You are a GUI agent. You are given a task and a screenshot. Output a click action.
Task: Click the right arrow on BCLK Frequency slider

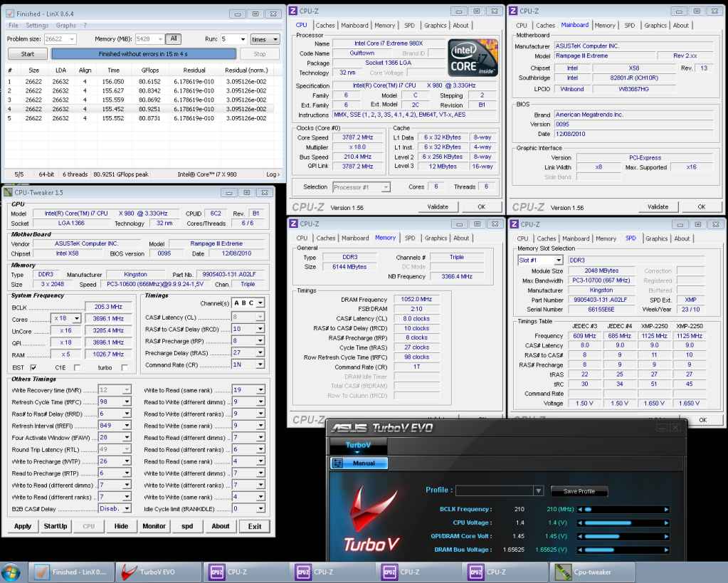(x=666, y=510)
